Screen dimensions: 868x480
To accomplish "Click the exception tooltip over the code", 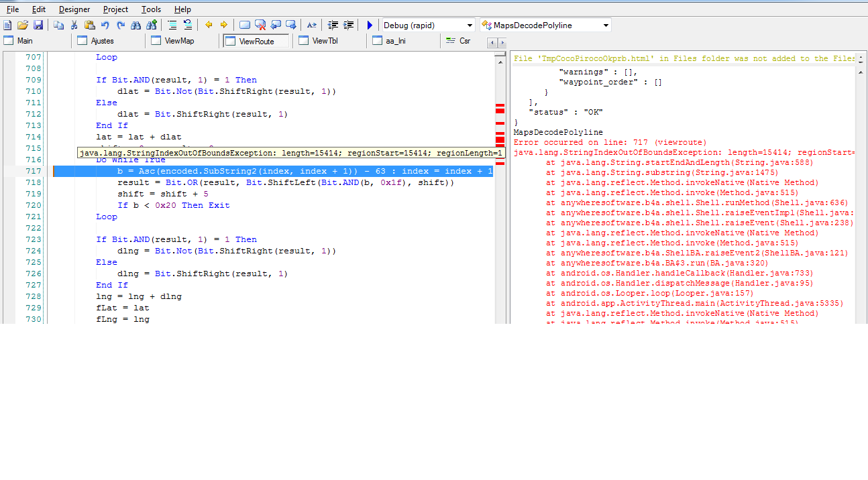I will 290,154.
